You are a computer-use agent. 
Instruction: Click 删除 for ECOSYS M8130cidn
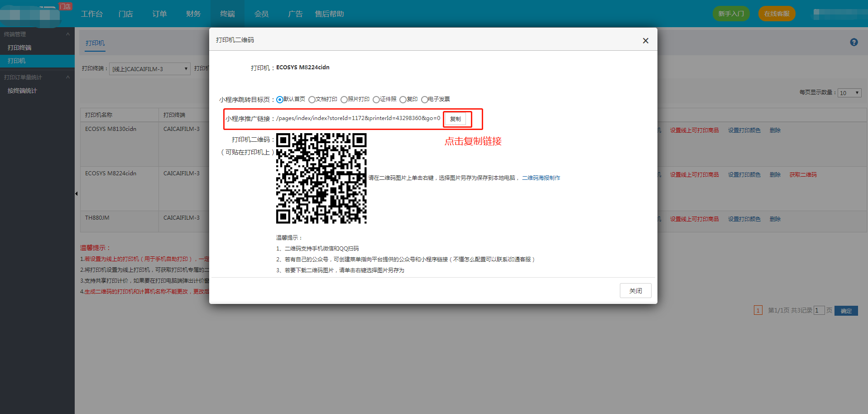point(775,130)
